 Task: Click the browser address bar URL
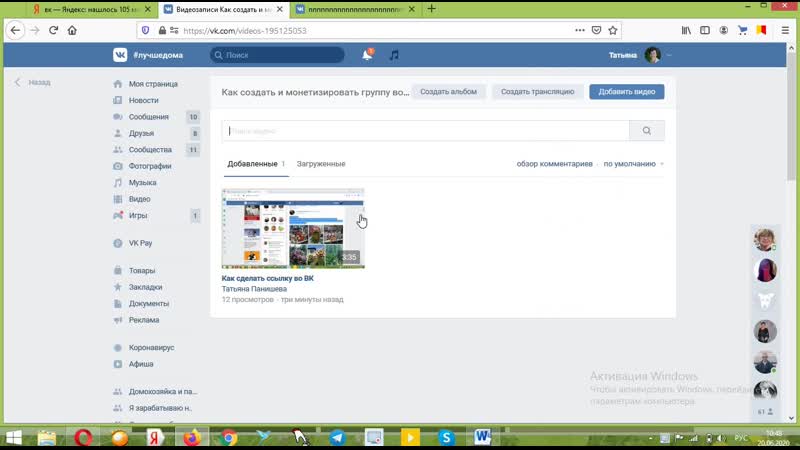click(245, 31)
